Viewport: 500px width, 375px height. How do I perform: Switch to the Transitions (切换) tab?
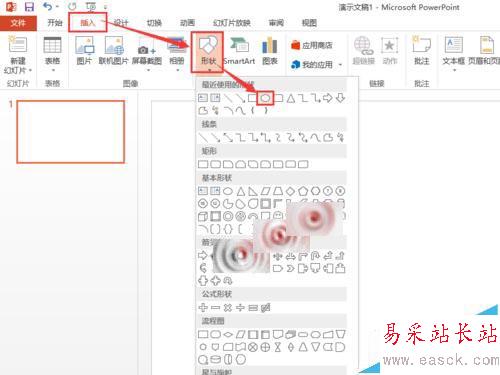tap(154, 23)
